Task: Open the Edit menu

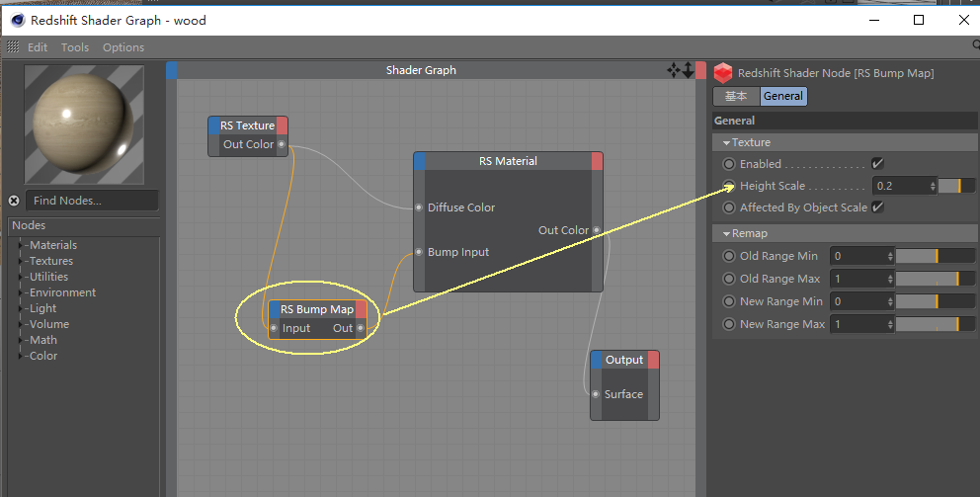Action: coord(38,47)
